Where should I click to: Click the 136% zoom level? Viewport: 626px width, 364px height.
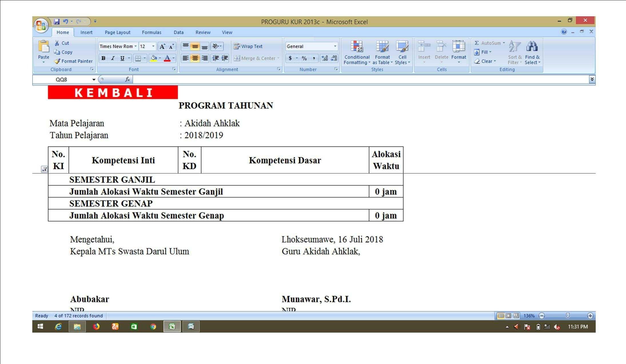[x=529, y=316]
